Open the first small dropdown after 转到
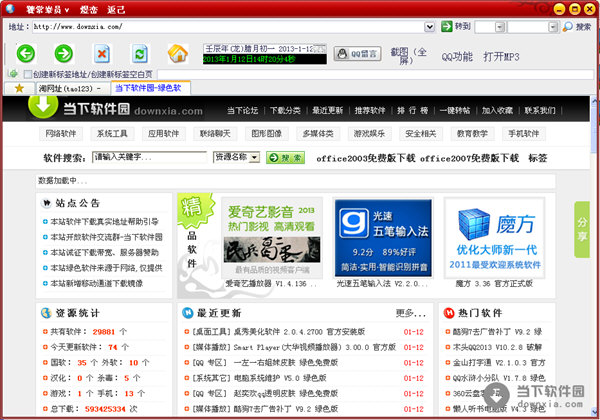 click(x=500, y=27)
